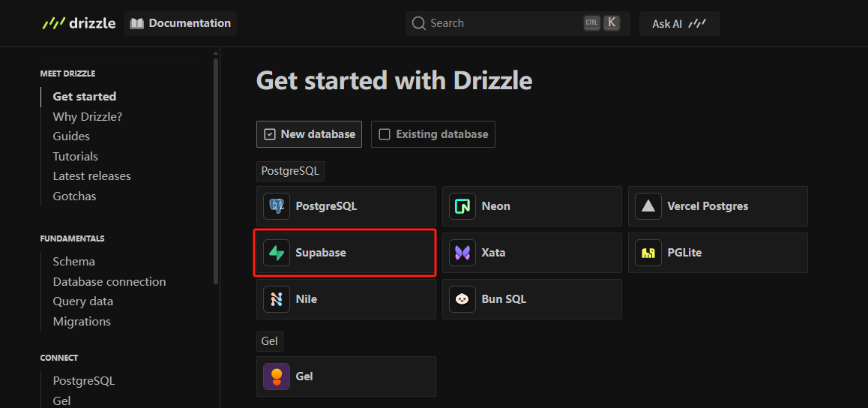Viewport: 868px width, 408px height.
Task: Open the Ask AI button
Action: click(679, 24)
